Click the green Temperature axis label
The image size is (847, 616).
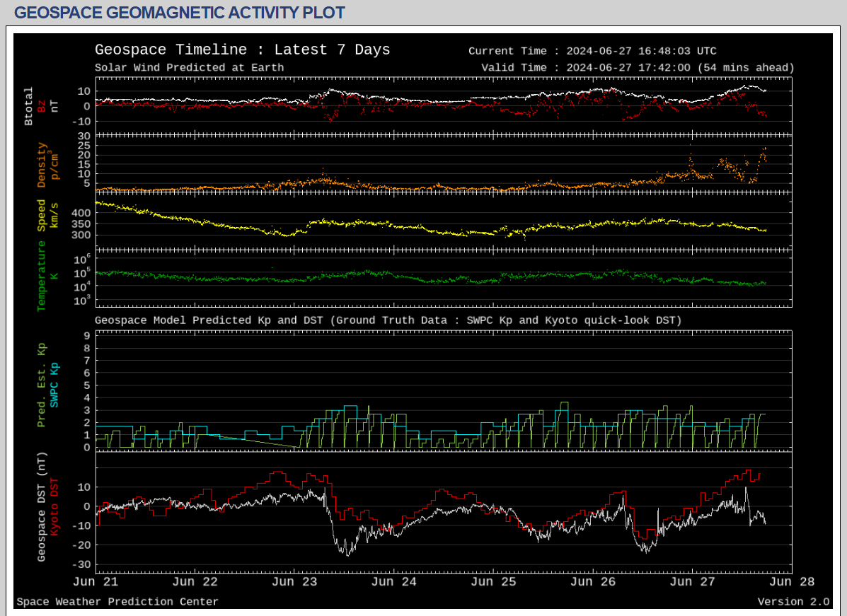[42, 276]
